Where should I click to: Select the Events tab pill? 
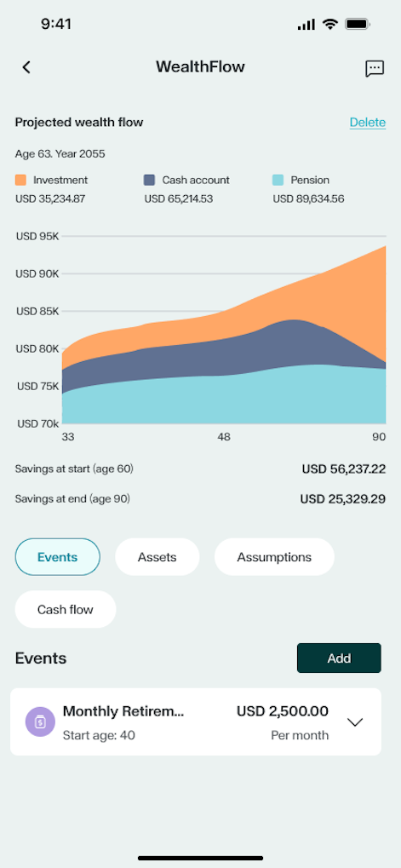58,557
